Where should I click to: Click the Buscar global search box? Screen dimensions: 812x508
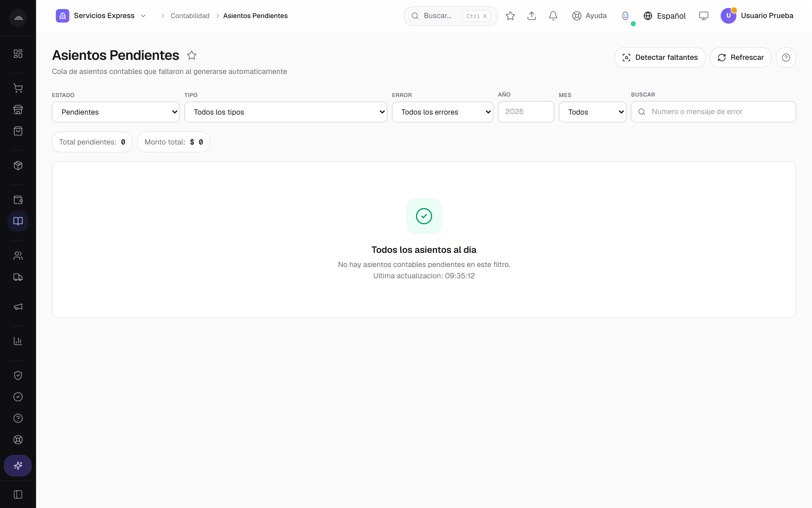450,16
